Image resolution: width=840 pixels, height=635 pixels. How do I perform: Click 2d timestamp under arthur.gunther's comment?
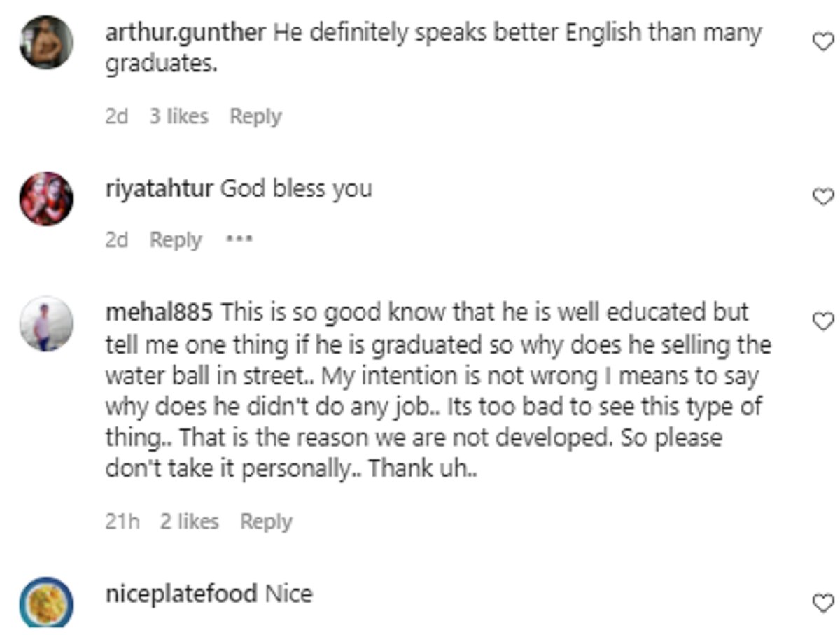tap(117, 116)
